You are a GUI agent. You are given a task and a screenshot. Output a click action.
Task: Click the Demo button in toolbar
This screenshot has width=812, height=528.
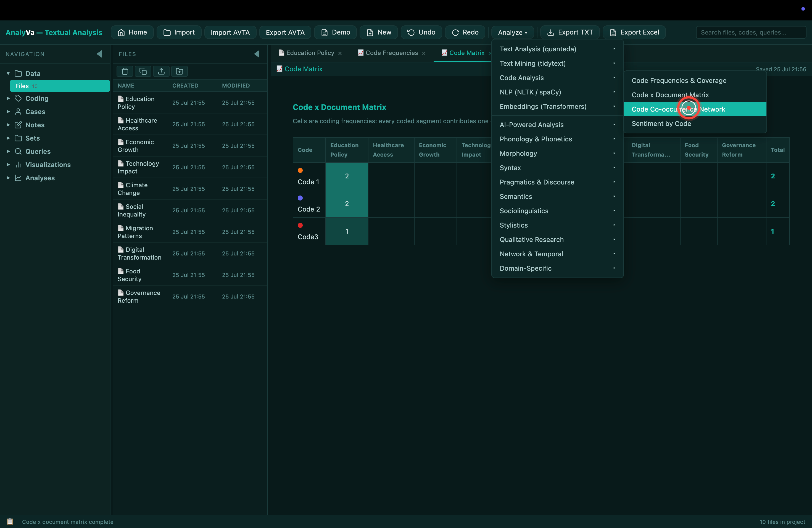pyautogui.click(x=335, y=32)
